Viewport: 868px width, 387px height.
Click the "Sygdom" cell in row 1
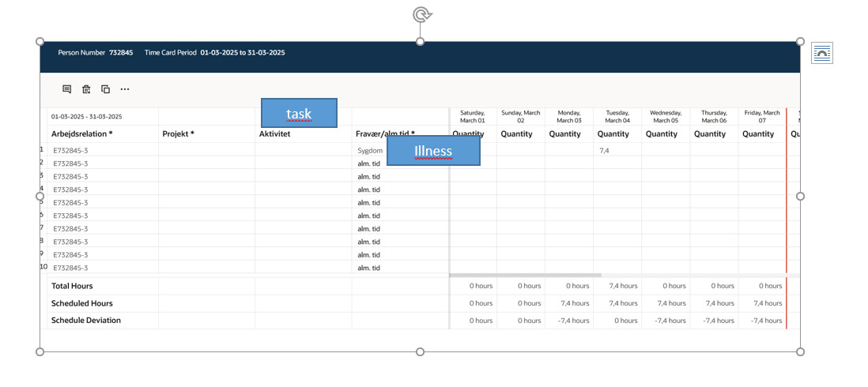(x=370, y=150)
